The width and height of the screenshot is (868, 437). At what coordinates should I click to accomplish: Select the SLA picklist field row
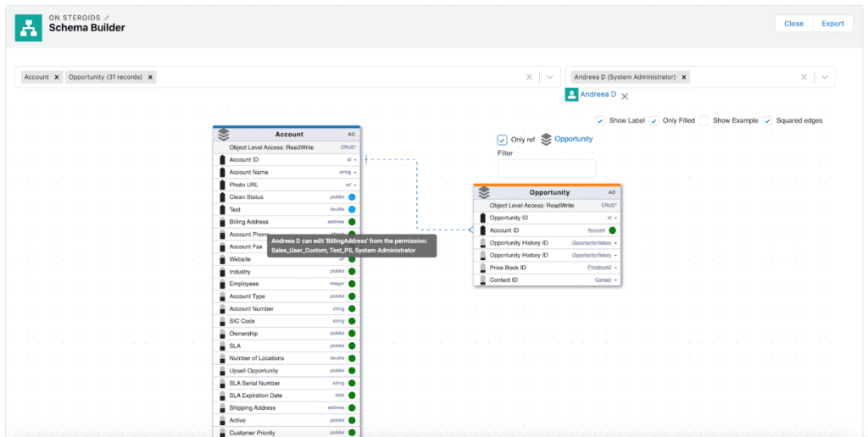click(287, 346)
